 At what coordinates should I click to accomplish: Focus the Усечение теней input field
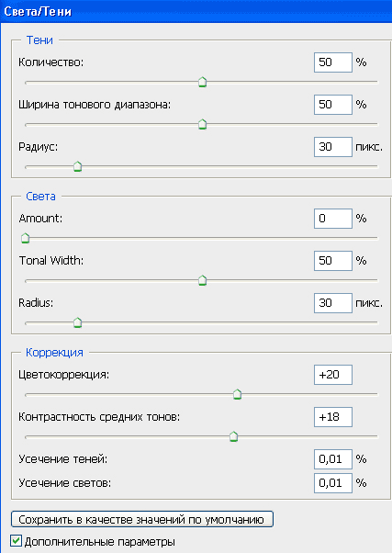[x=333, y=459]
